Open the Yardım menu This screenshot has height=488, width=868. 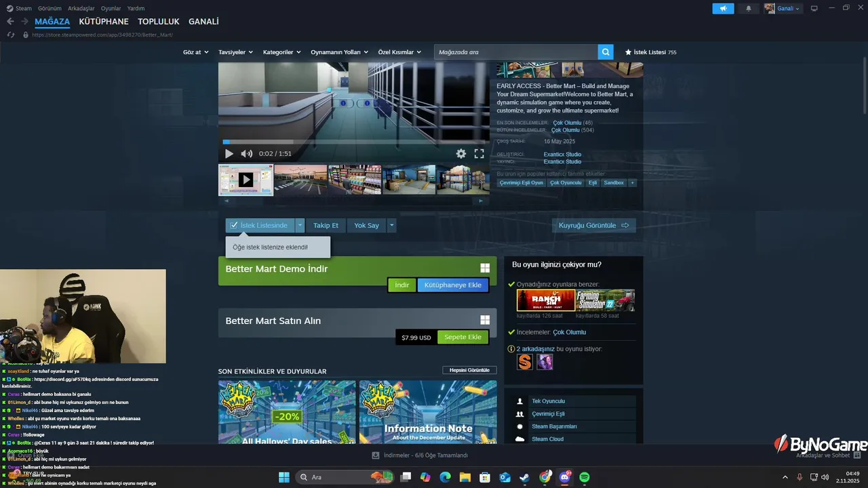tap(136, 8)
